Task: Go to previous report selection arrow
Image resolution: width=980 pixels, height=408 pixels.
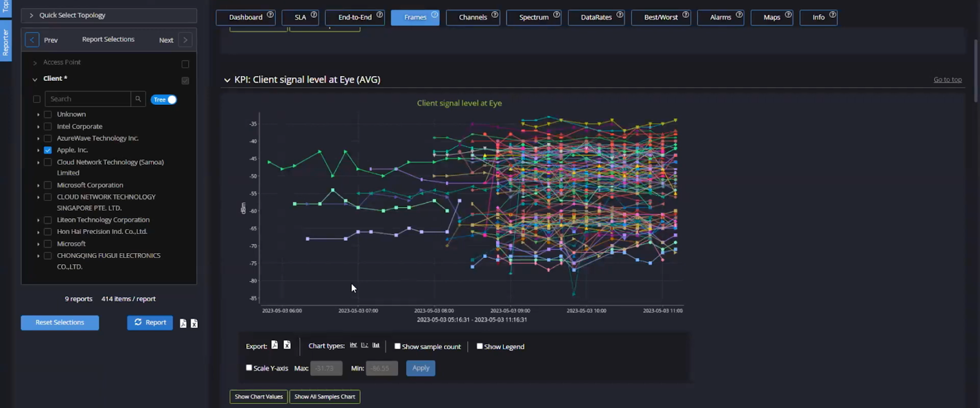Action: coord(32,40)
